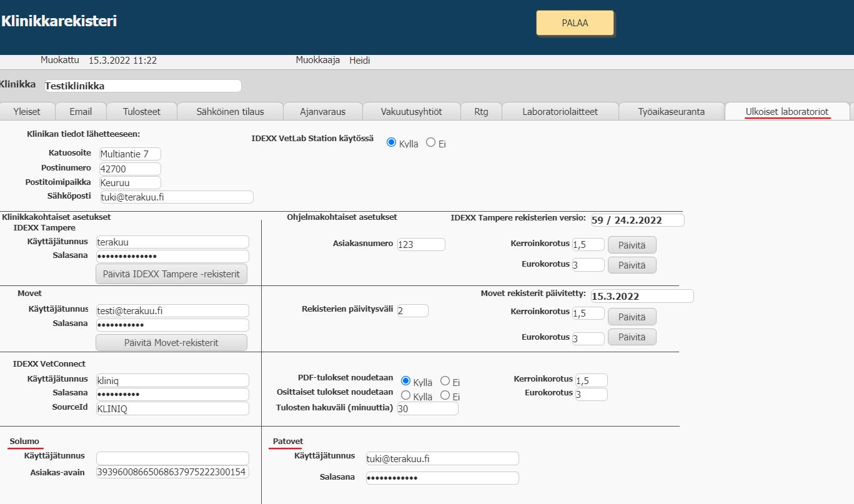Click Päivitä next to Movet Eurokorotus

[632, 337]
